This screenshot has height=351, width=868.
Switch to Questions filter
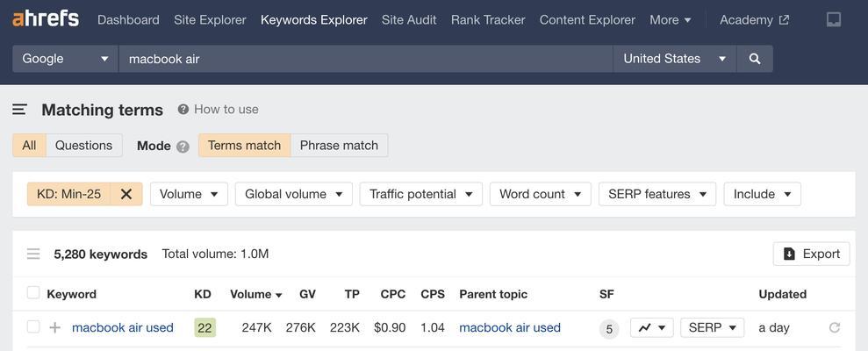coord(83,146)
